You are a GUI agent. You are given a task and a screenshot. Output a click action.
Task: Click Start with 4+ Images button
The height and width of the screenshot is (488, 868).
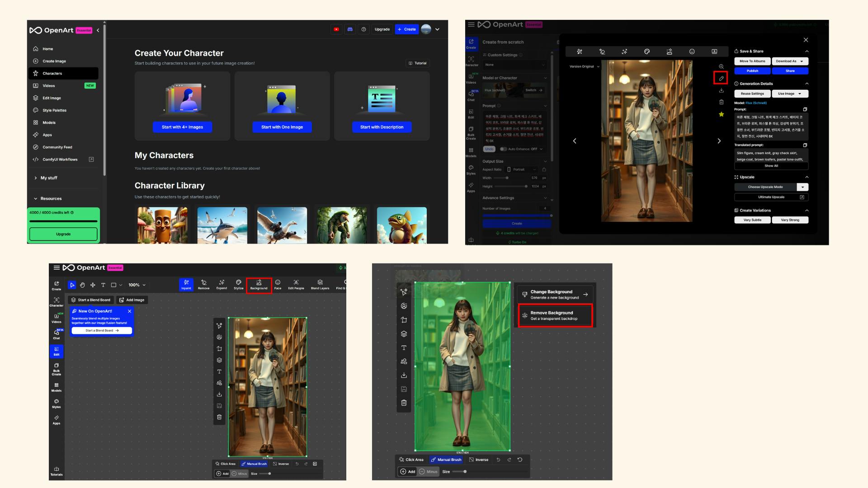[x=182, y=127]
